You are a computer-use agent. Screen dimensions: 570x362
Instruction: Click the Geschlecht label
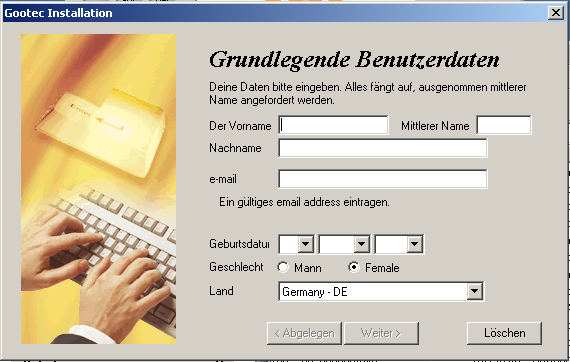[x=236, y=267]
